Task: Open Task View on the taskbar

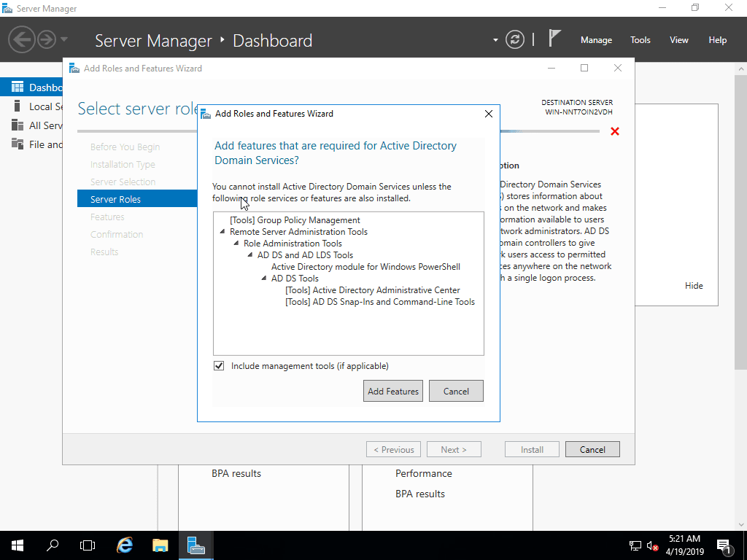Action: [x=88, y=545]
